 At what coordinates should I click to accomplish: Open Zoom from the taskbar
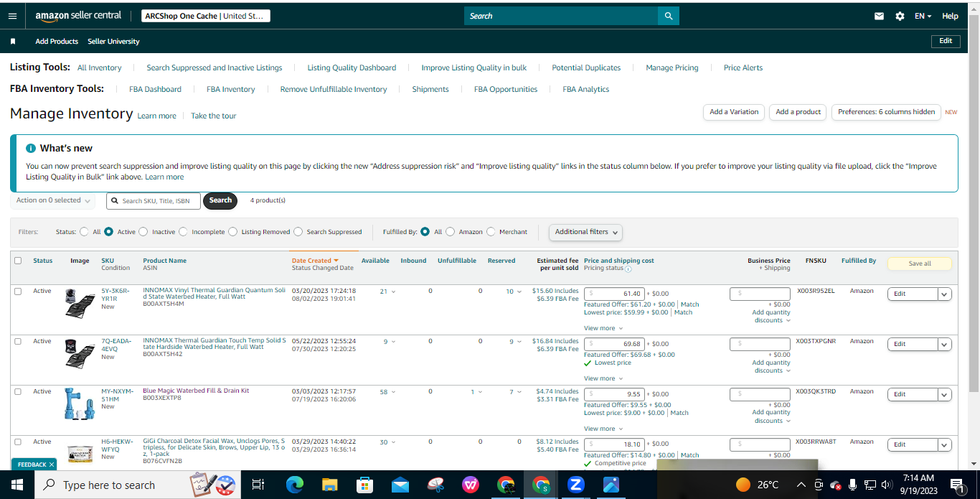point(575,485)
